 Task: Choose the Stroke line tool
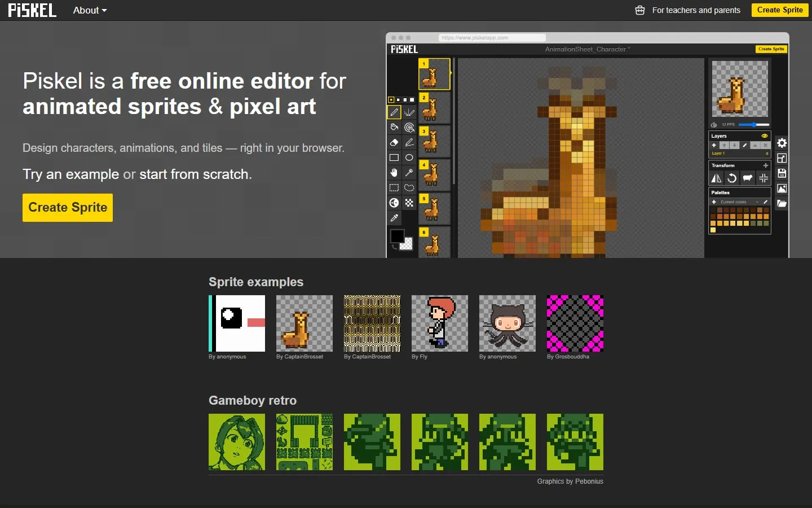409,142
